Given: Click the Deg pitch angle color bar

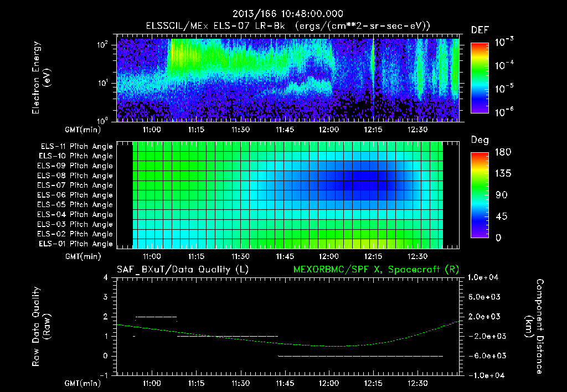Looking at the screenshot, I should pos(480,195).
